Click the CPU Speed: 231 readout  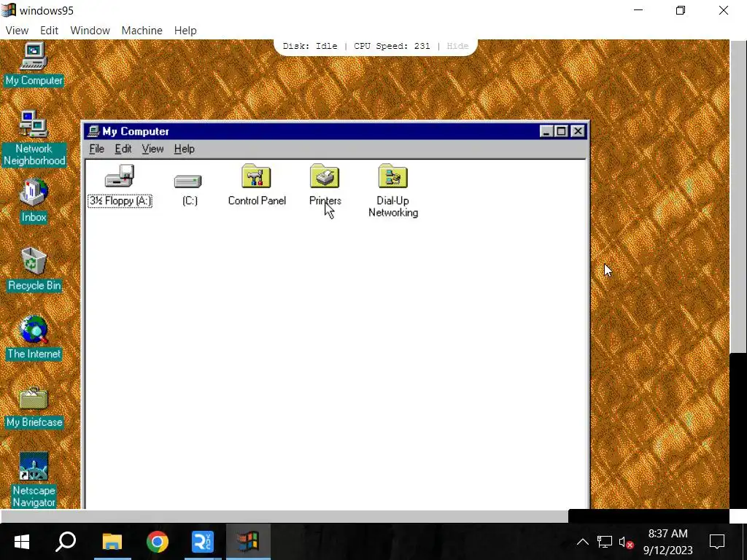392,46
